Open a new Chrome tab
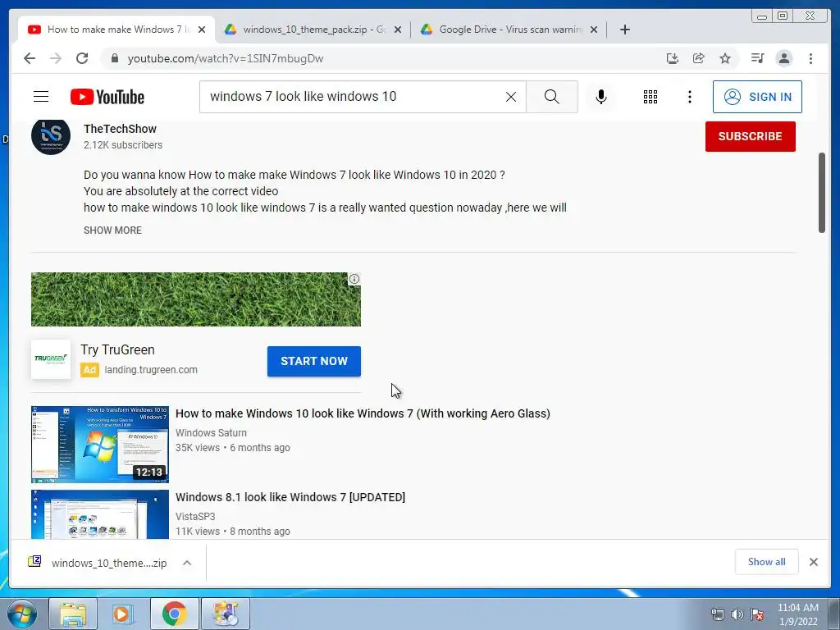 tap(624, 30)
